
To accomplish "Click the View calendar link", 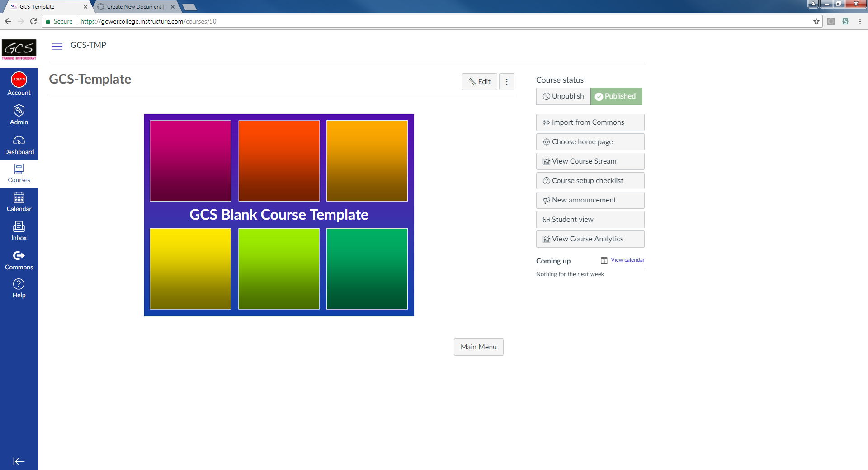I will (627, 260).
